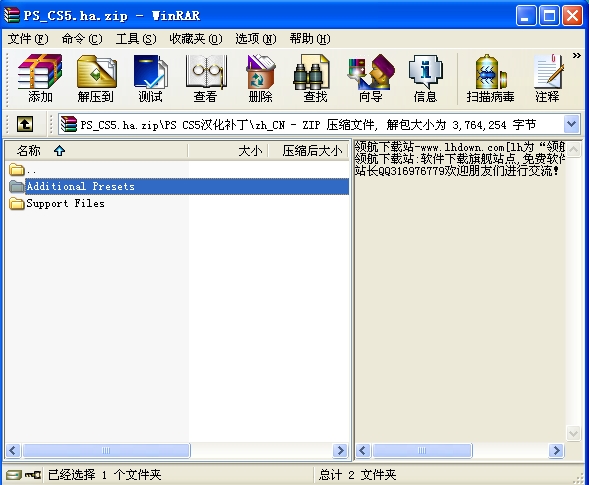Click comment pane scroll down arrow
The width and height of the screenshot is (589, 485).
573,433
